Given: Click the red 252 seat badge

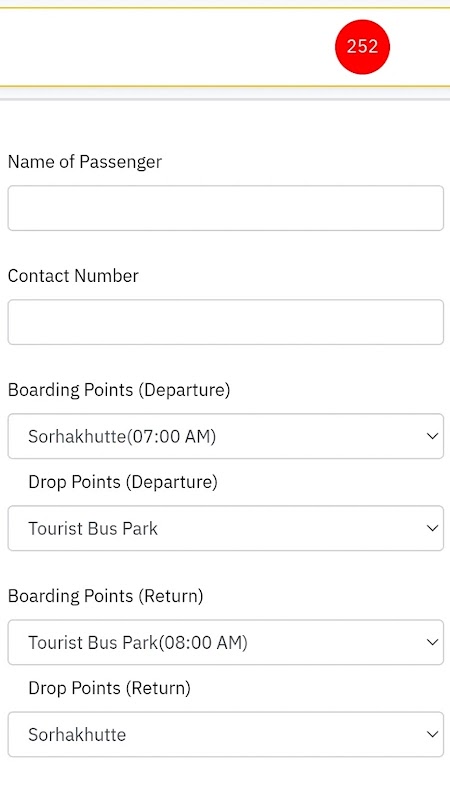Looking at the screenshot, I should coord(362,47).
